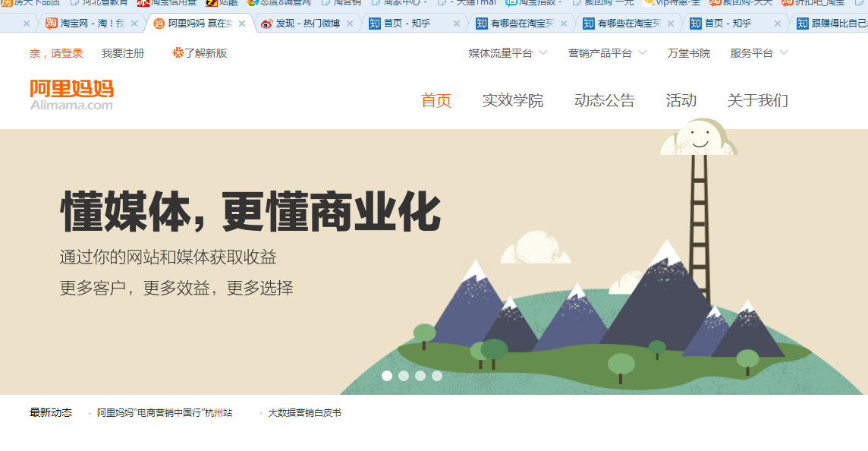Click the Alimama.com logo
The width and height of the screenshot is (868, 451).
[x=71, y=95]
